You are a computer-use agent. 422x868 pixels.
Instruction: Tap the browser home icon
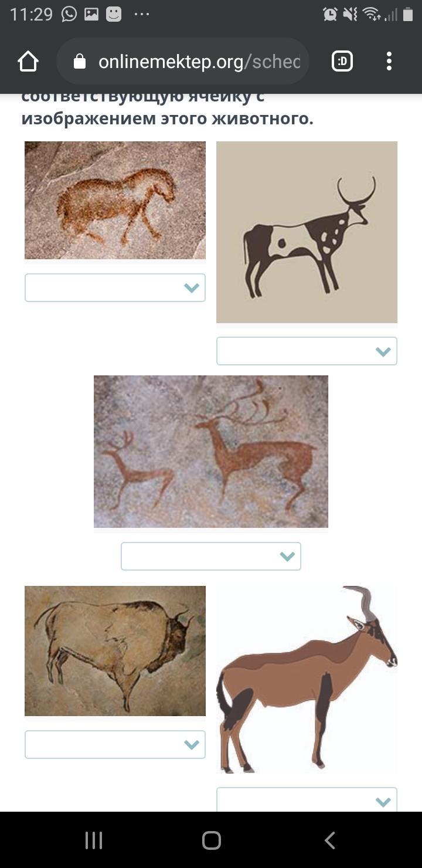[28, 61]
